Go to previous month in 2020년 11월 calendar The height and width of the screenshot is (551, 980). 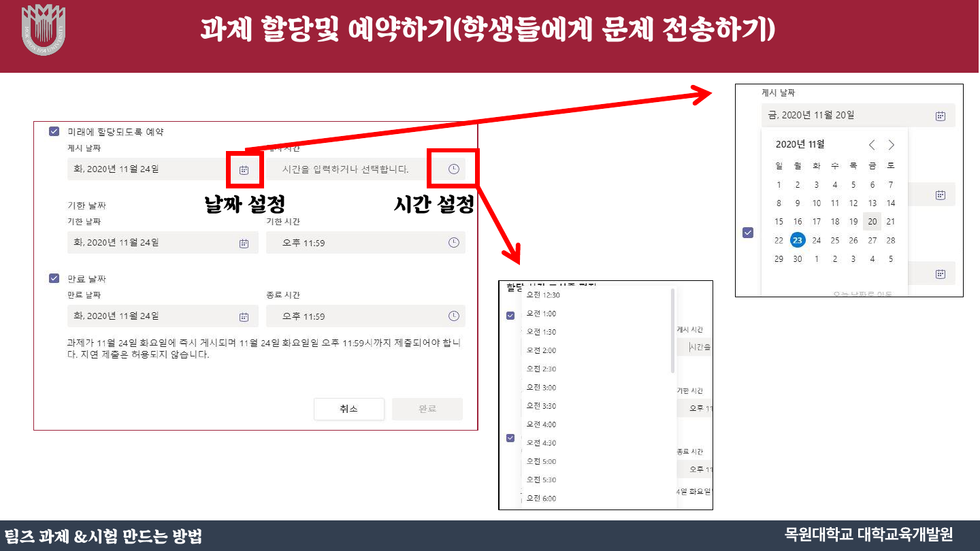tap(872, 145)
